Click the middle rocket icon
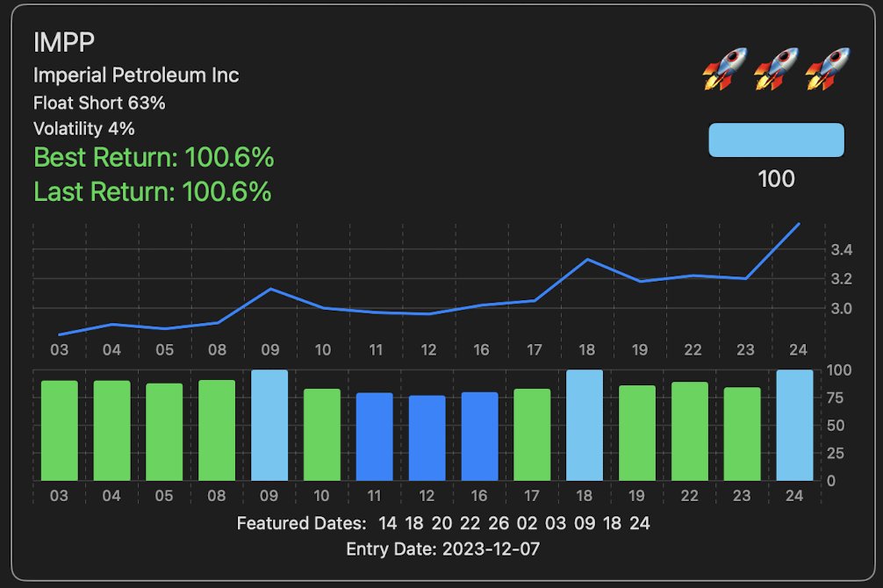This screenshot has height=588, width=883. (776, 68)
